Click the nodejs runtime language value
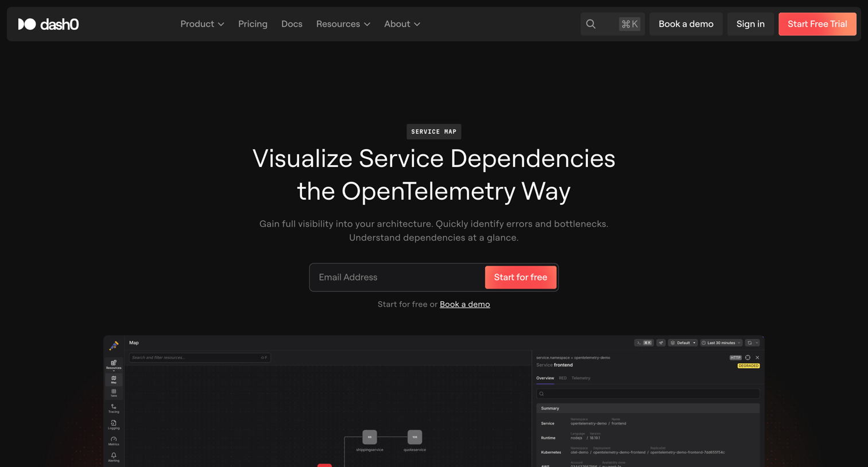 tap(576, 438)
